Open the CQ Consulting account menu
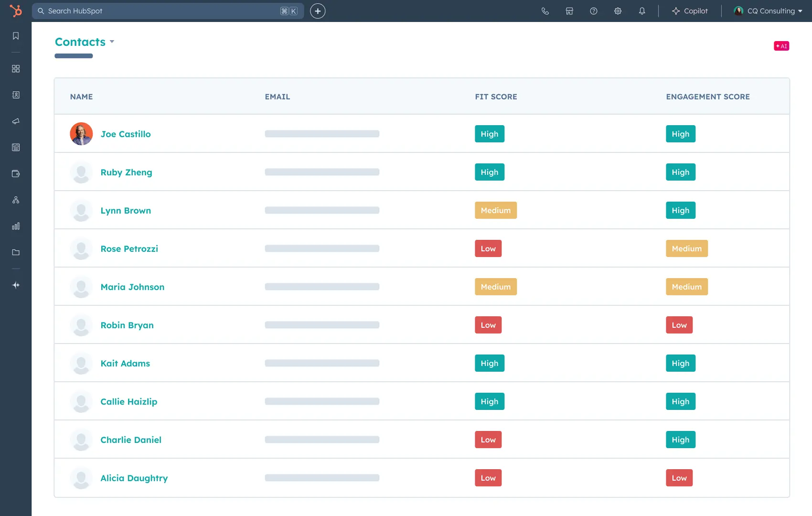Viewport: 812px width, 516px height. click(767, 11)
